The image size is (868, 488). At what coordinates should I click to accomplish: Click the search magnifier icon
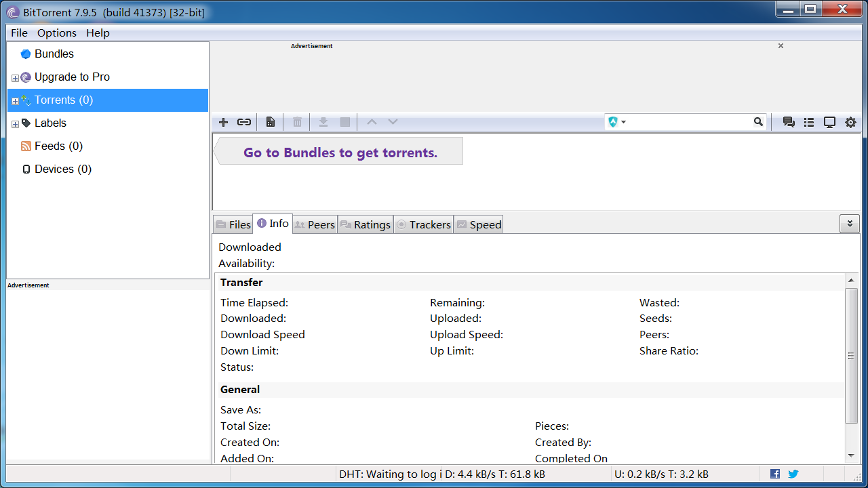(x=758, y=122)
